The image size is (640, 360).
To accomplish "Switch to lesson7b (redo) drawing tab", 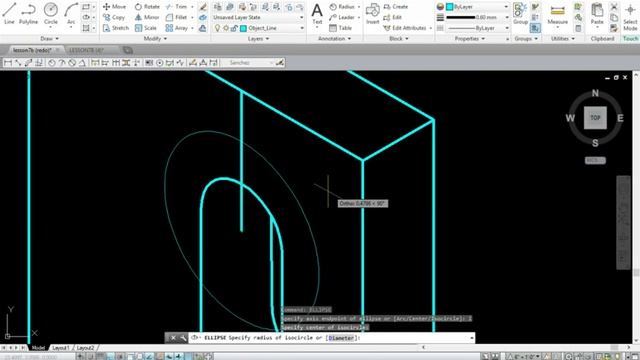I will coord(31,50).
